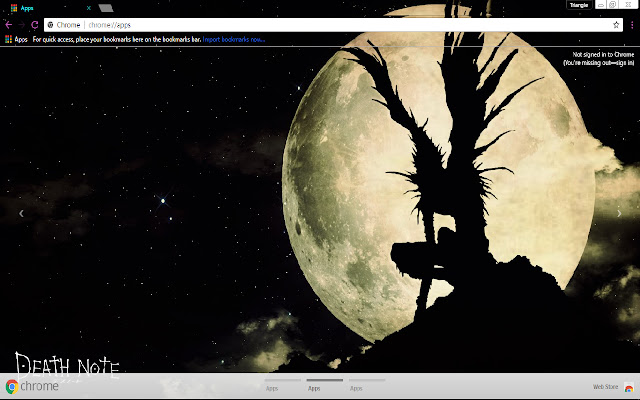View site info via Chrome icon in address bar
Screen dimensions: 640x400
pyautogui.click(x=50, y=23)
